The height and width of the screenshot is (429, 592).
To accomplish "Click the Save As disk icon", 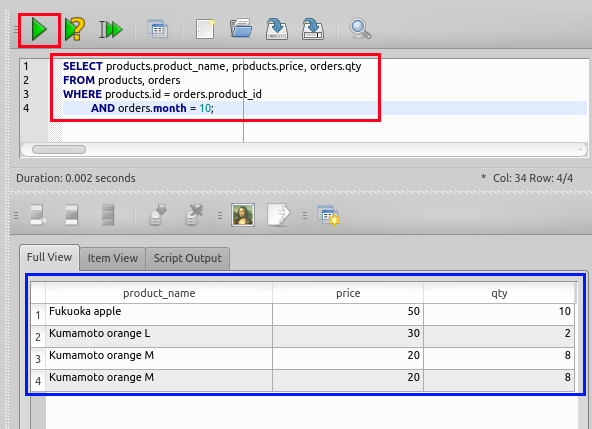I will (313, 29).
